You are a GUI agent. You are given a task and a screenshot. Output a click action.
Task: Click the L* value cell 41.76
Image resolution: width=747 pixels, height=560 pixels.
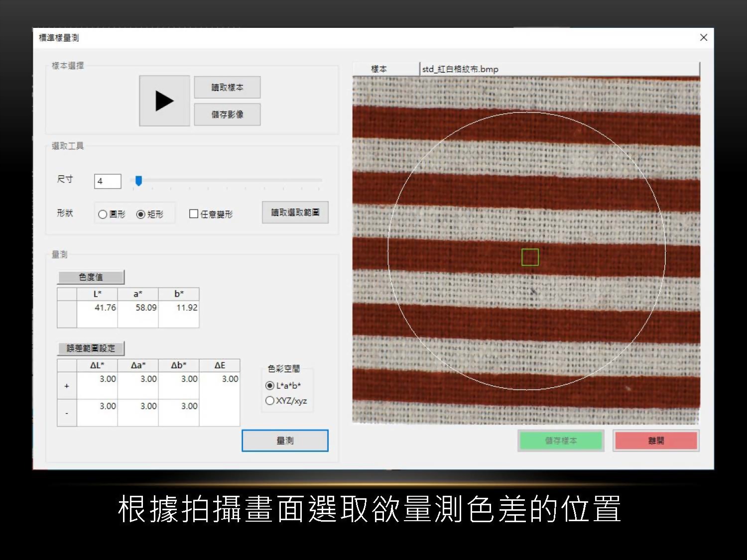pos(98,308)
